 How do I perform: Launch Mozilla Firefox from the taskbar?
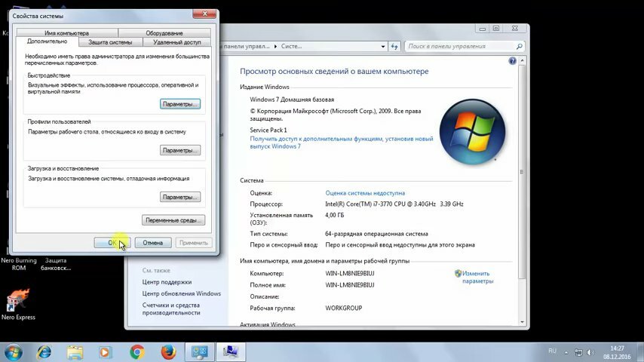pyautogui.click(x=168, y=352)
